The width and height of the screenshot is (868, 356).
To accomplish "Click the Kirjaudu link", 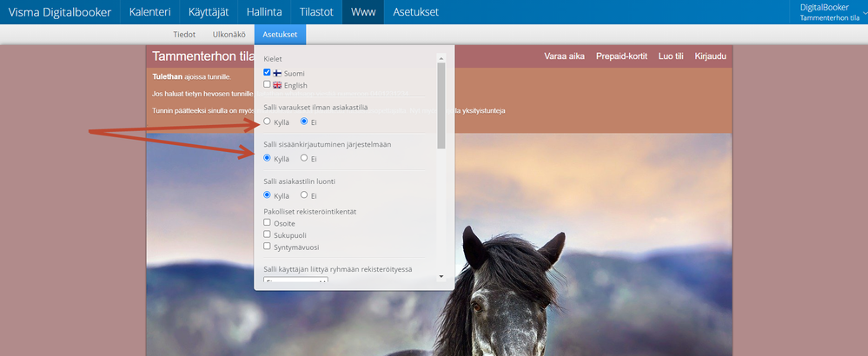I will click(710, 56).
